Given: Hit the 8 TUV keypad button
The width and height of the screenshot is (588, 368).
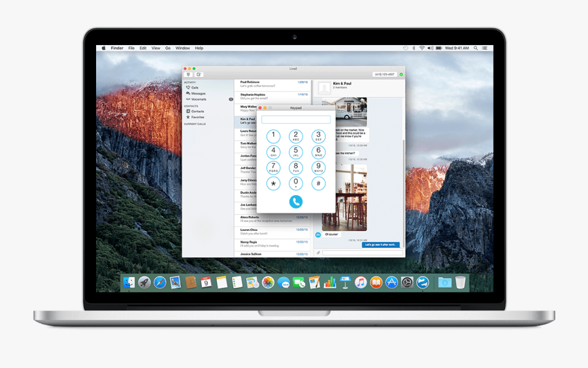Looking at the screenshot, I should click(295, 168).
